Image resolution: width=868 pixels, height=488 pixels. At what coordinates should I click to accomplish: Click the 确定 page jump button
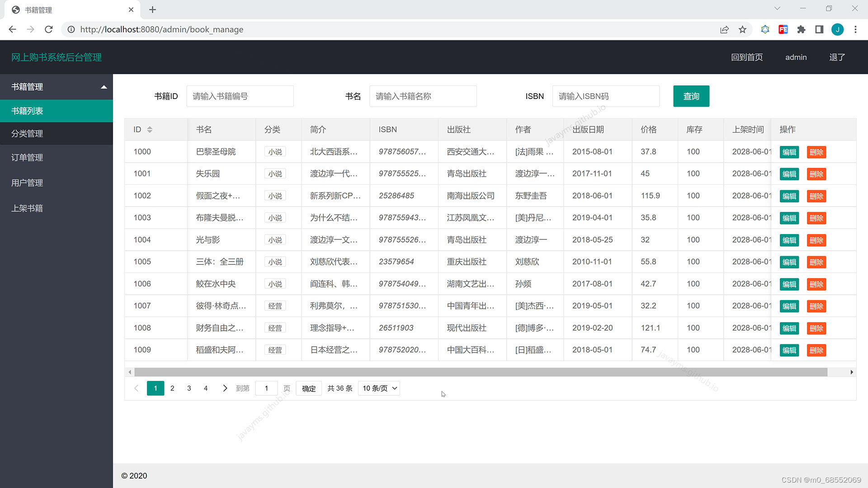[x=309, y=389]
